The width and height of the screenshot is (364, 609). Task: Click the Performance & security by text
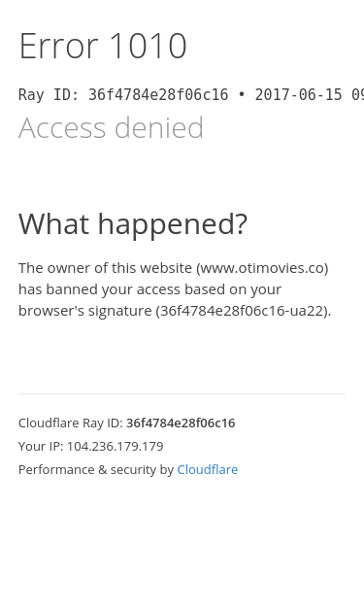point(96,469)
